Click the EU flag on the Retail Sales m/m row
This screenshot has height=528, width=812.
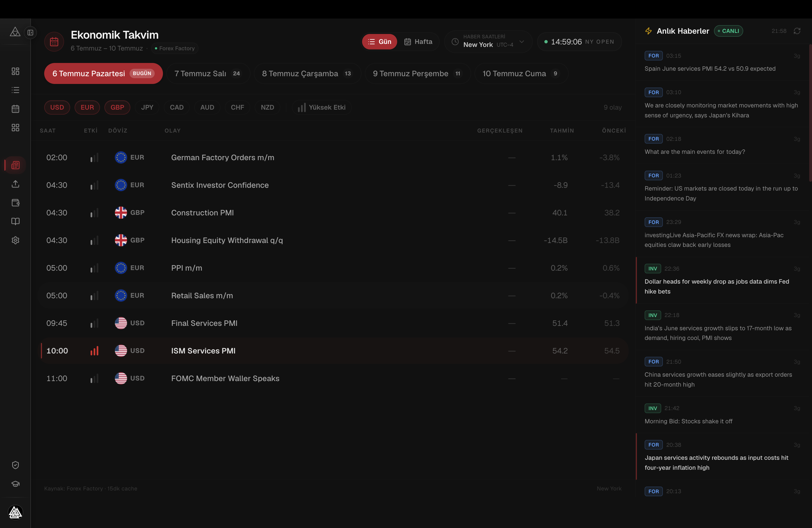pos(121,295)
